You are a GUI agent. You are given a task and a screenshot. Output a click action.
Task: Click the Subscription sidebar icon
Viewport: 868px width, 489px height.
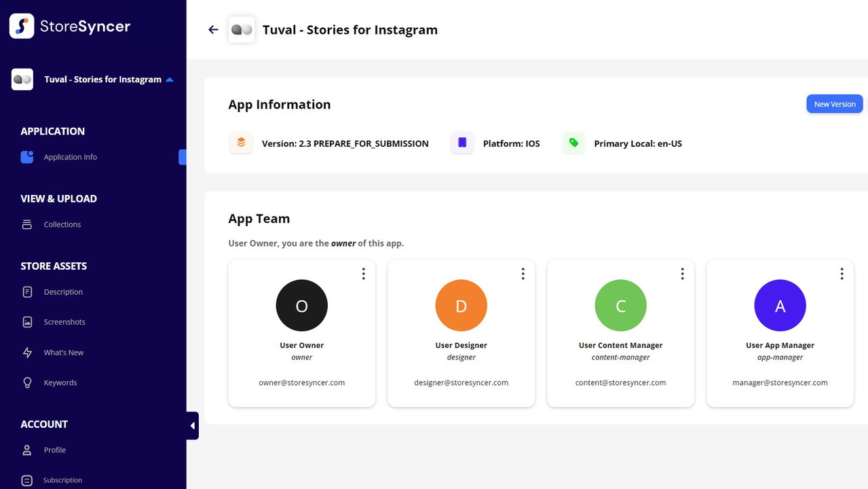coord(27,480)
